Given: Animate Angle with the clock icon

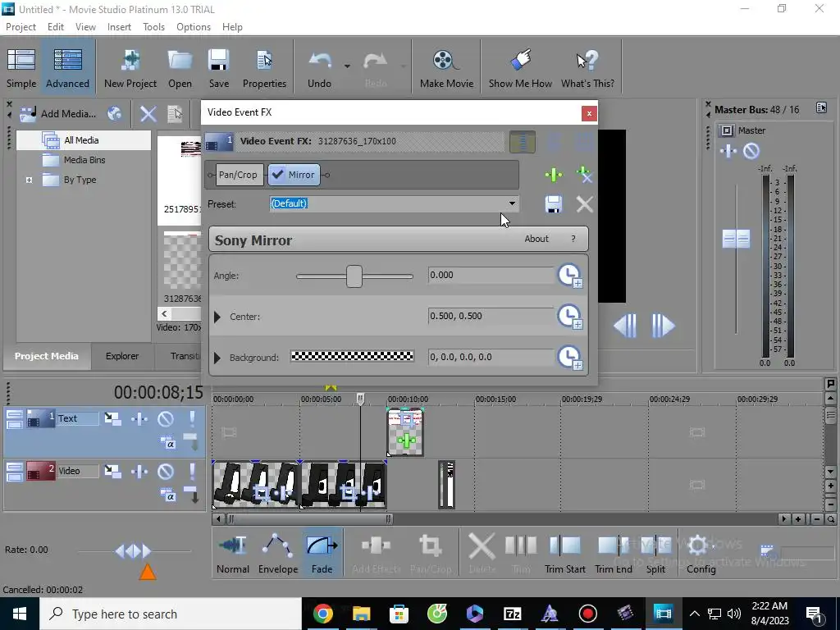Looking at the screenshot, I should coord(570,276).
